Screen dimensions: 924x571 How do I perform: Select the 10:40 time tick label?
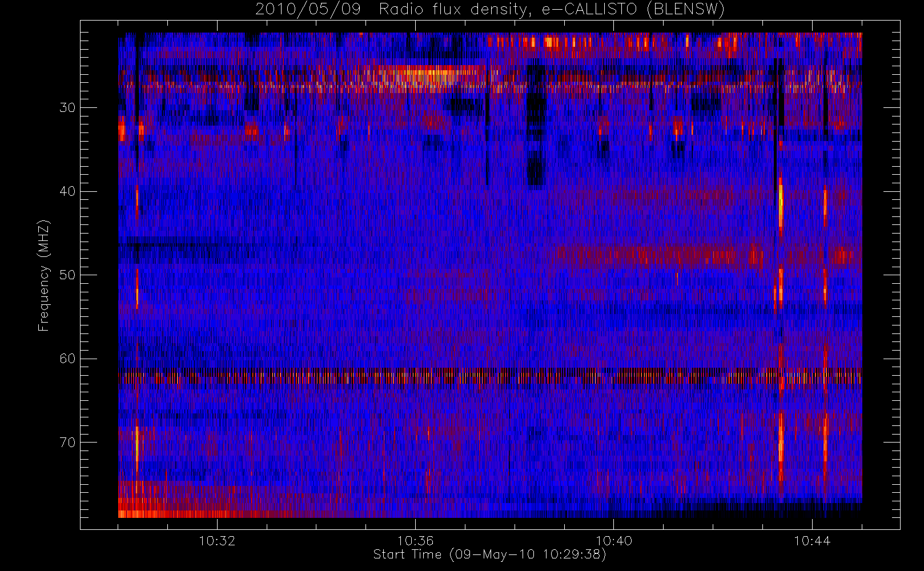(614, 541)
